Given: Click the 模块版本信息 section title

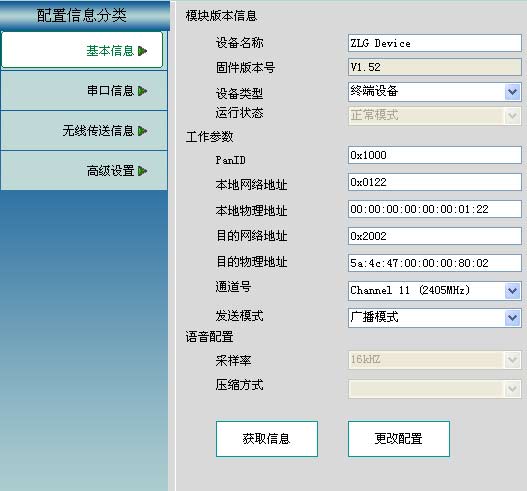Looking at the screenshot, I should pyautogui.click(x=221, y=16).
